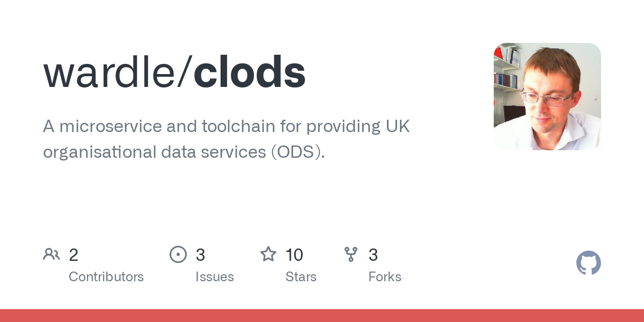The width and height of the screenshot is (644, 322).
Task: Click the slash between wardle and clods
Action: [x=185, y=72]
